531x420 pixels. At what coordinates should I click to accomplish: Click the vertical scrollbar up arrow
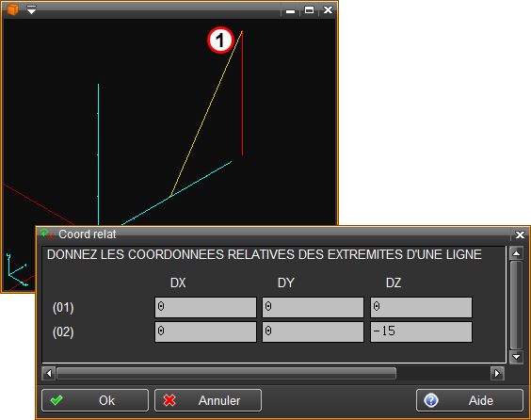coord(517,253)
